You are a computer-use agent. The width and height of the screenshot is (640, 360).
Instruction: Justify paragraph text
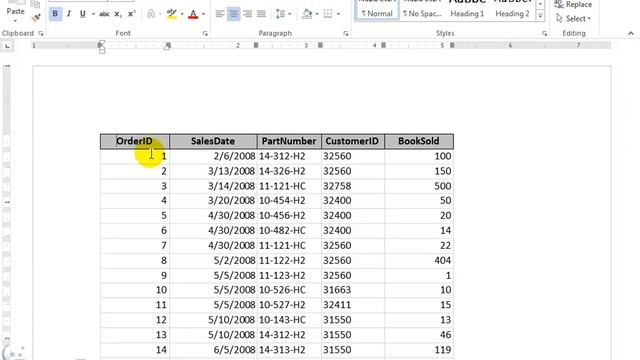point(261,14)
